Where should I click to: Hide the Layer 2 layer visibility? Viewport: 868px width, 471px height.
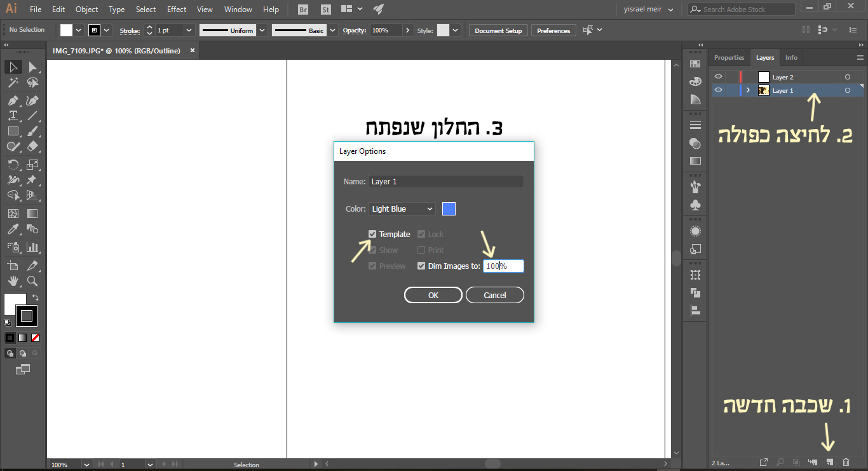pyautogui.click(x=718, y=76)
